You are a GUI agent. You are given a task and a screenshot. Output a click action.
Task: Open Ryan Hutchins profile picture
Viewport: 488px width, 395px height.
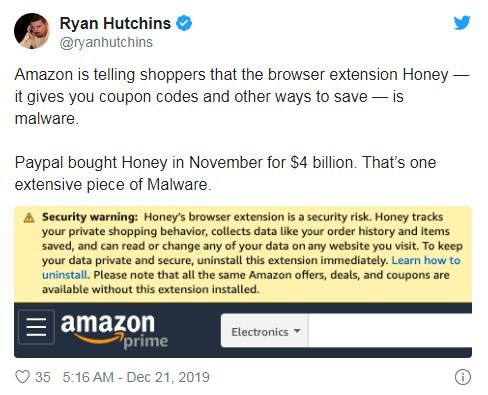pos(32,31)
